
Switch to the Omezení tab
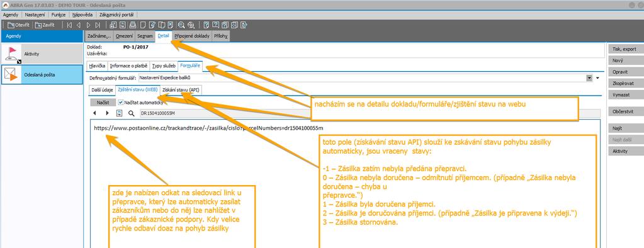124,36
